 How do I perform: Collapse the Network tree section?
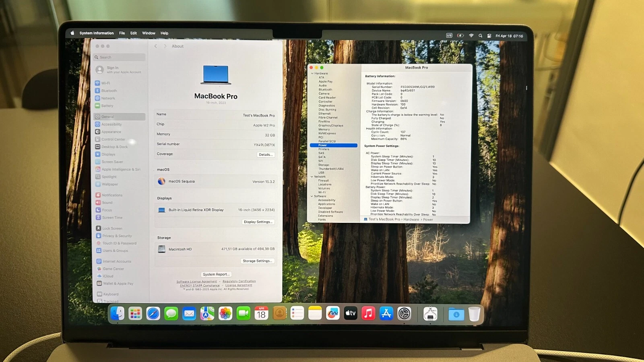[x=312, y=177]
